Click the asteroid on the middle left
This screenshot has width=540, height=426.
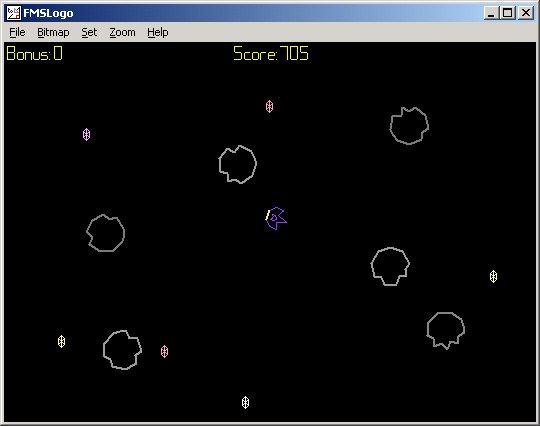coord(105,233)
